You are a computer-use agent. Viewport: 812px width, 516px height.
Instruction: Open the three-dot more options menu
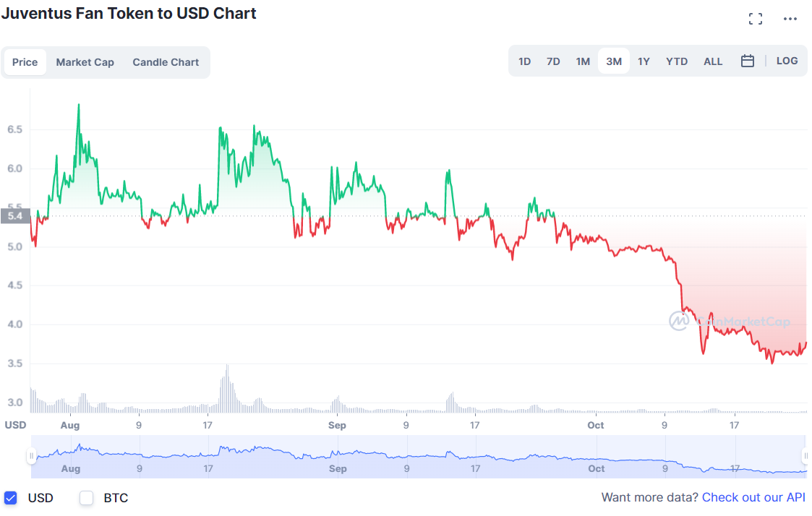(790, 19)
